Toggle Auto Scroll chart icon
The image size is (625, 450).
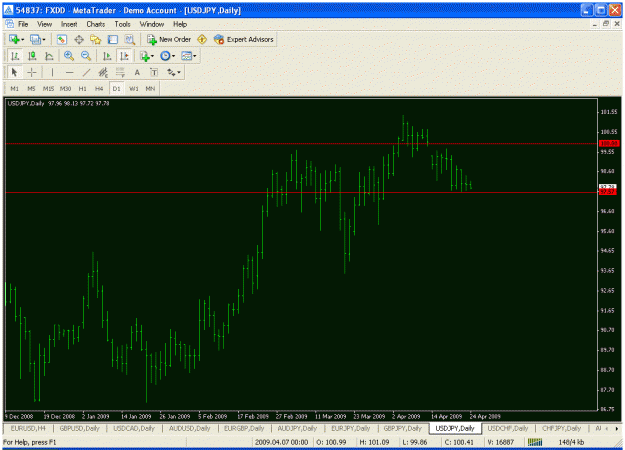[x=107, y=56]
